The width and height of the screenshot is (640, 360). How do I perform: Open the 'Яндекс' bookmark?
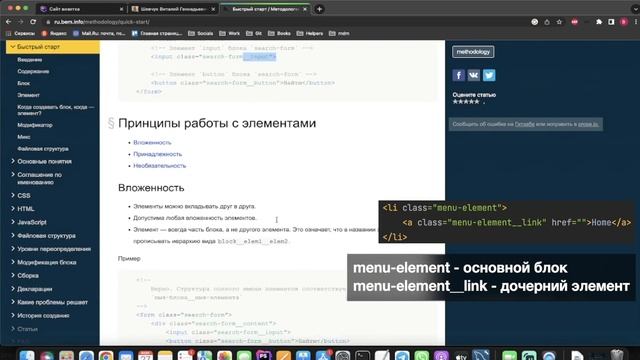tap(54, 33)
